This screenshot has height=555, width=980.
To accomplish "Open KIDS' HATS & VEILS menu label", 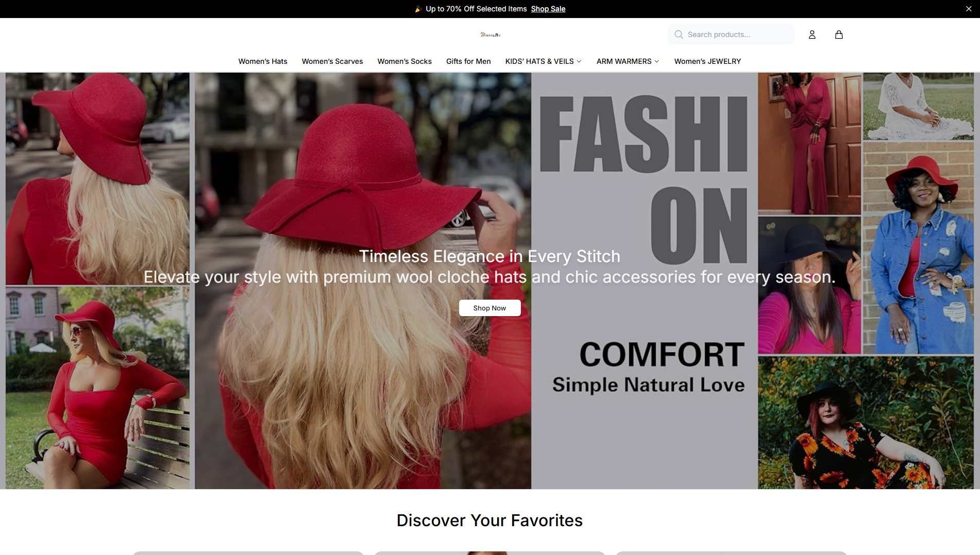I will point(539,61).
